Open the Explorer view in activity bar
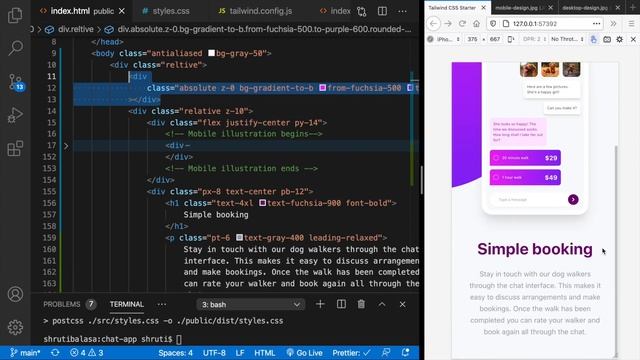640x360 pixels. (x=15, y=15)
